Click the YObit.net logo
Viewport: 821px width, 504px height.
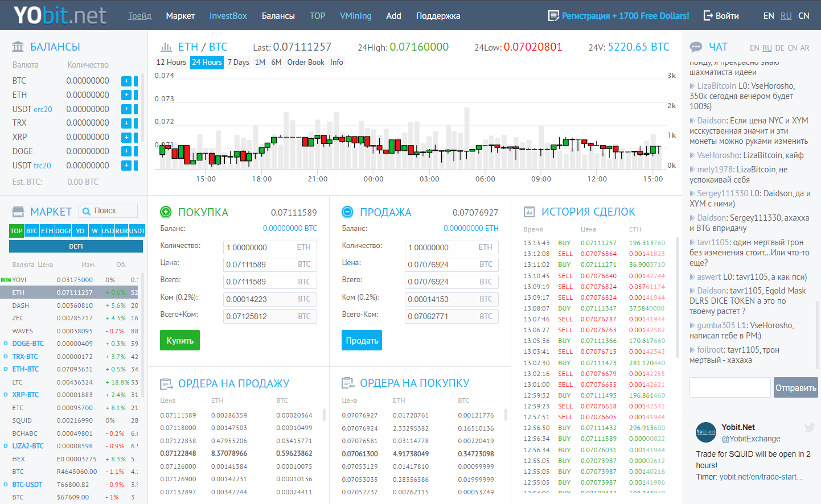click(60, 15)
